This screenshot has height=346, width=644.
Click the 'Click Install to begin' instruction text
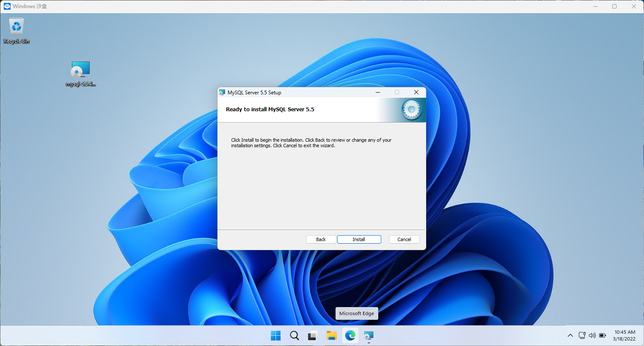(311, 143)
